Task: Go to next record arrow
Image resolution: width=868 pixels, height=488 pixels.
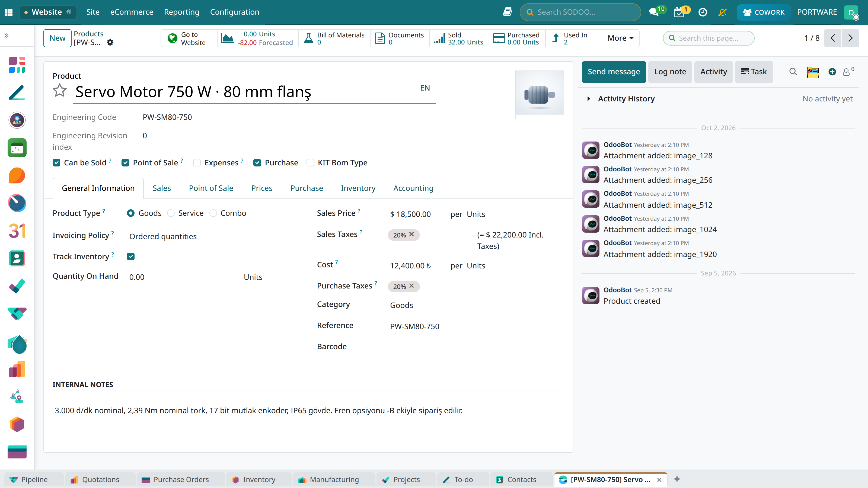Action: click(850, 38)
